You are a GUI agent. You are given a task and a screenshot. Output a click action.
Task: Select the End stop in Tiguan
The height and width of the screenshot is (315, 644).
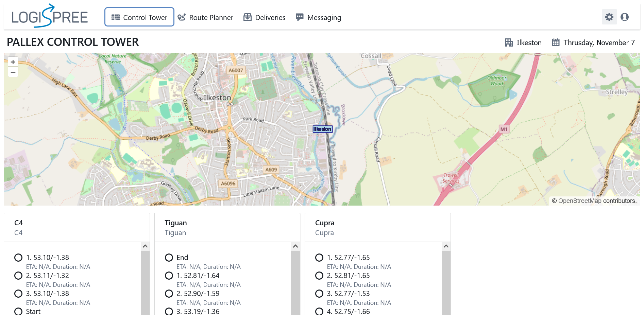click(169, 258)
